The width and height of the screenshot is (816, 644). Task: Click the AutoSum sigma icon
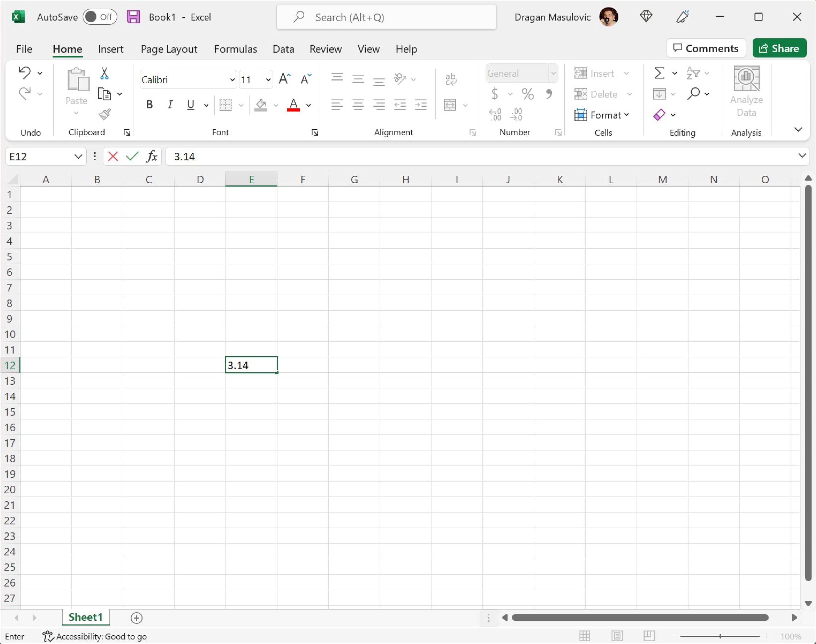[659, 73]
